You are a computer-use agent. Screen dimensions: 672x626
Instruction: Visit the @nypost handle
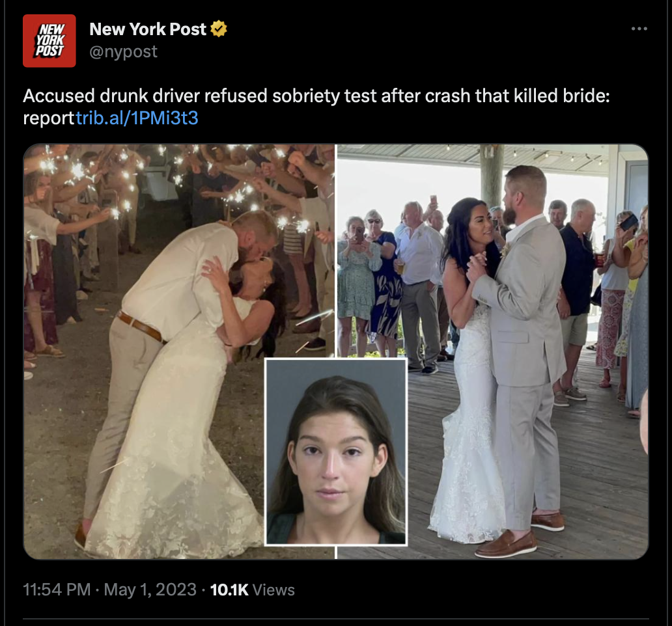tap(124, 52)
